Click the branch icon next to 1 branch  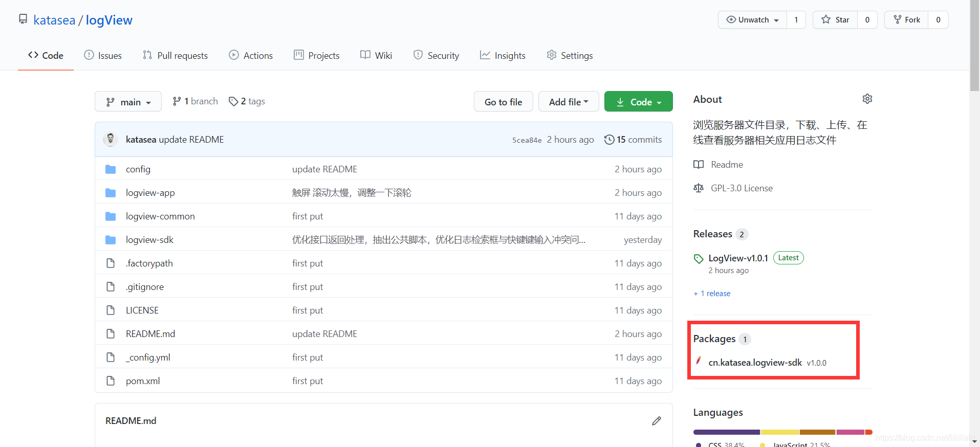click(x=177, y=101)
